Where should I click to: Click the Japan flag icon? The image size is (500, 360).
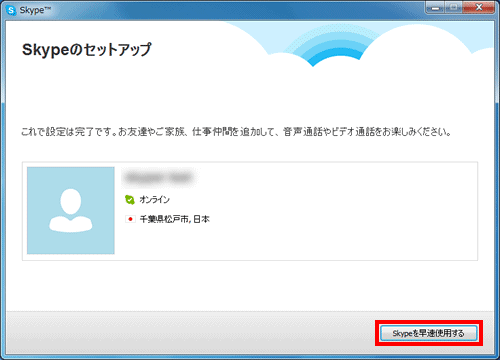(x=130, y=219)
